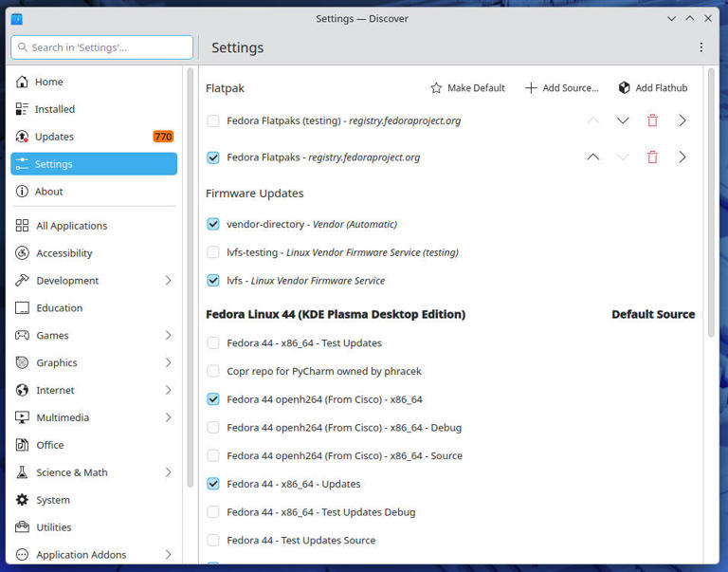728x572 pixels.
Task: Click the Education icon
Action: click(22, 308)
